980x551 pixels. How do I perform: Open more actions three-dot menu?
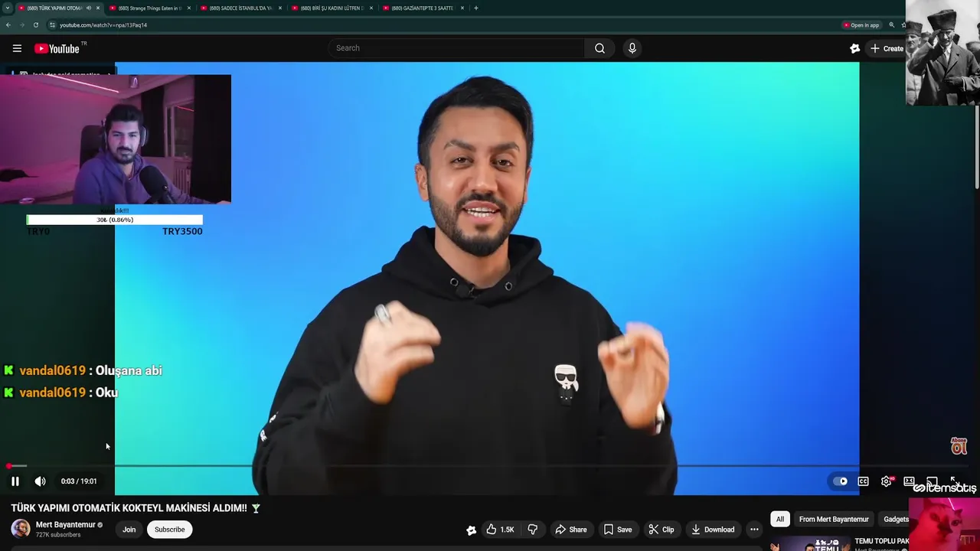pos(754,530)
